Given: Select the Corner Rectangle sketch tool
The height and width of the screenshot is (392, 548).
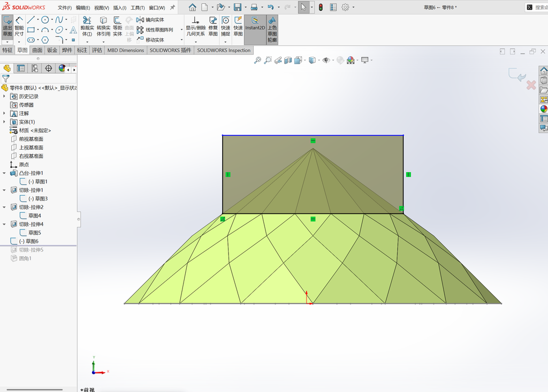Looking at the screenshot, I should click(x=31, y=30).
